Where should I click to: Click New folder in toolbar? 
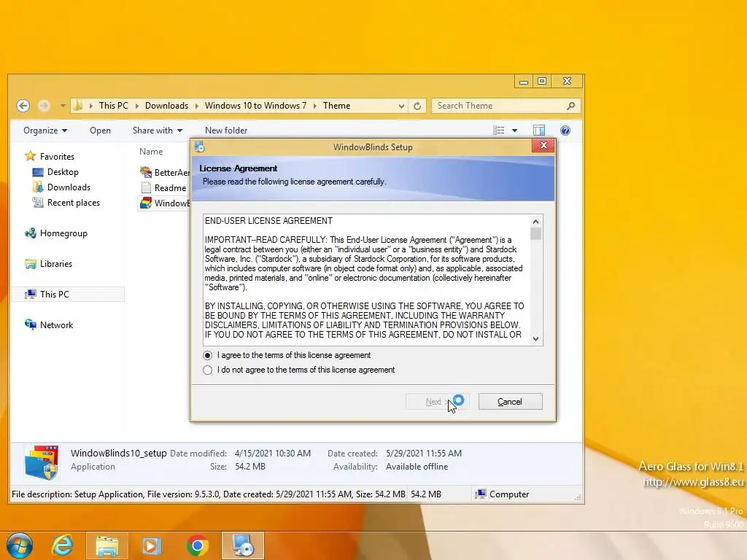click(x=226, y=131)
